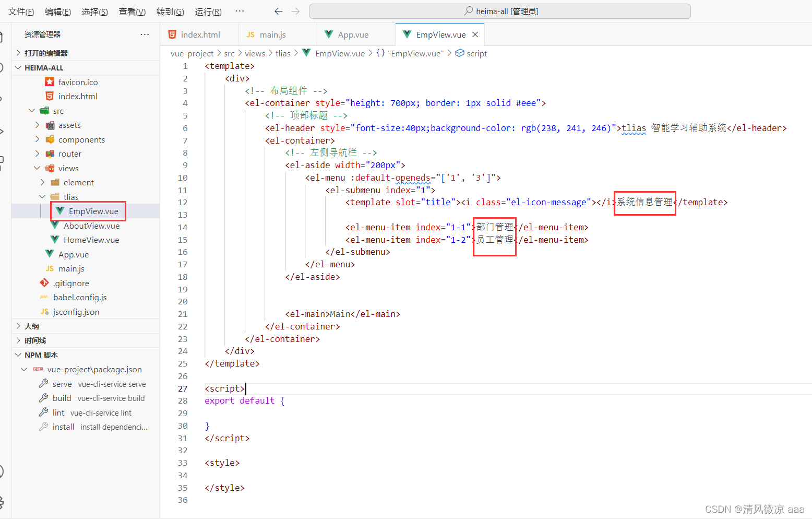Open explorer panel more actions ellipsis
Viewport: 812px width, 519px height.
click(145, 34)
